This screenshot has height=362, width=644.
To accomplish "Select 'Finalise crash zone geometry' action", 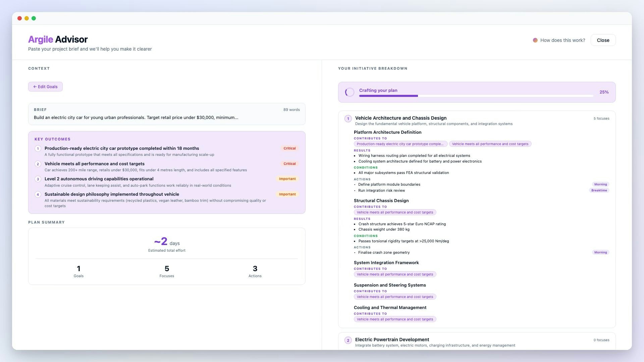I will click(384, 252).
